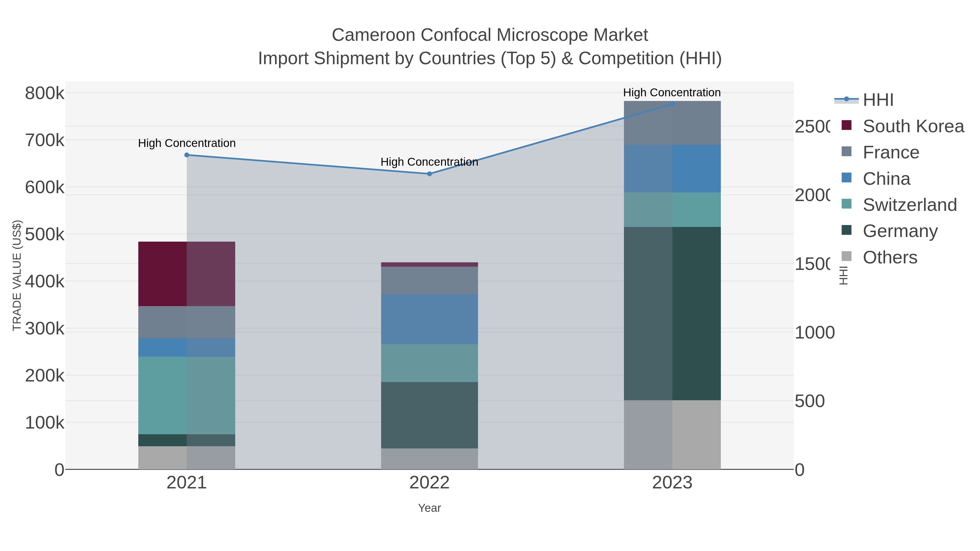Click TRADE VALUE (US$) axis title
The width and height of the screenshot is (980, 551).
click(17, 275)
